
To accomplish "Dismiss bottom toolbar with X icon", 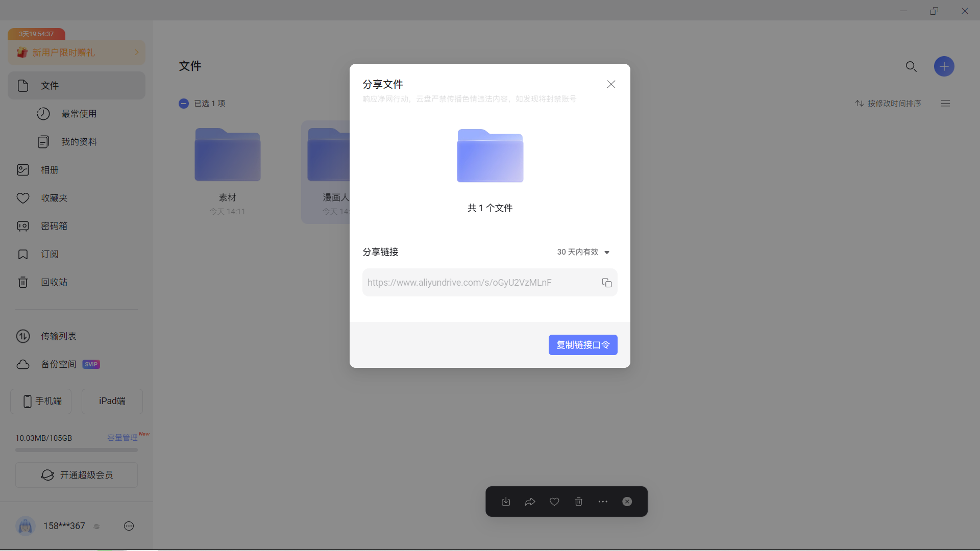I will coord(627,502).
